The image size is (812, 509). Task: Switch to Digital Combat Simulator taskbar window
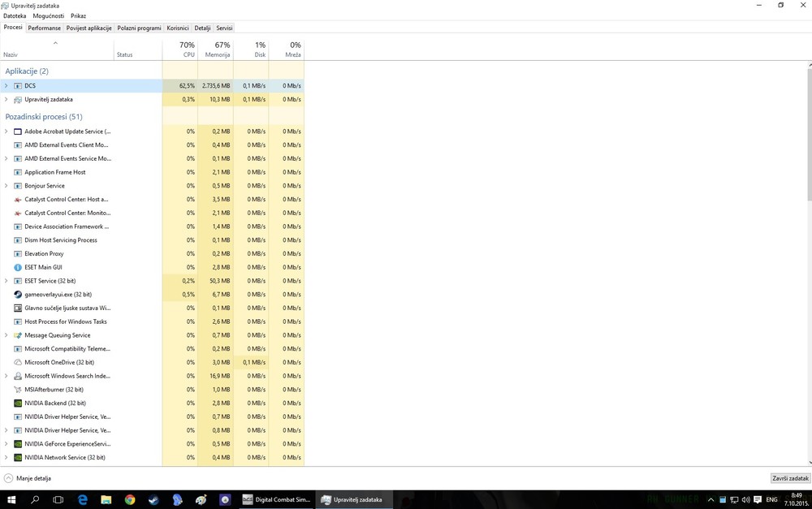tap(277, 500)
